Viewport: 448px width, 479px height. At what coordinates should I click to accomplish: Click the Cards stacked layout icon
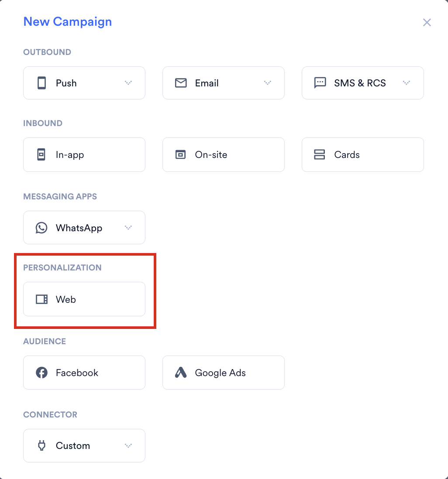[x=320, y=154]
